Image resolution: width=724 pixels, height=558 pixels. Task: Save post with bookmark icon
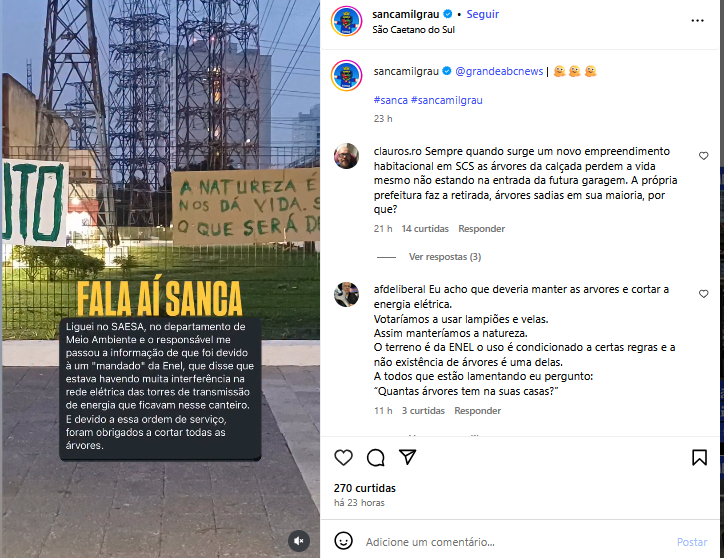[699, 457]
